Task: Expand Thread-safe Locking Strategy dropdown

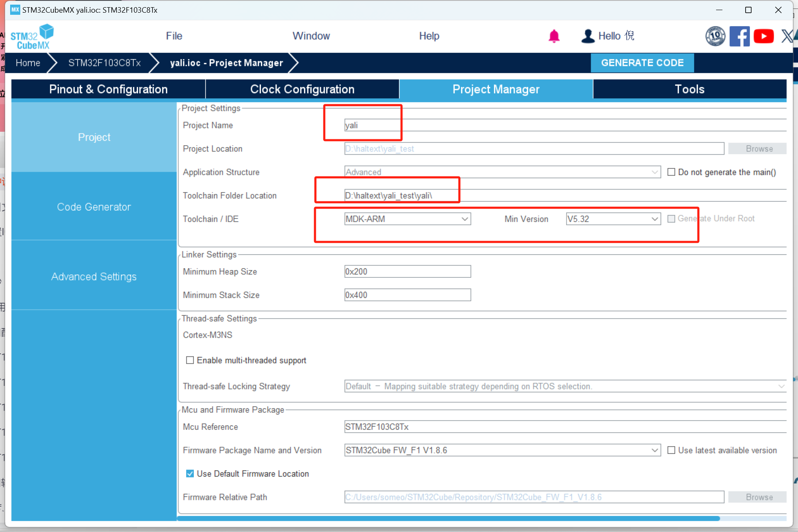Action: point(565,386)
